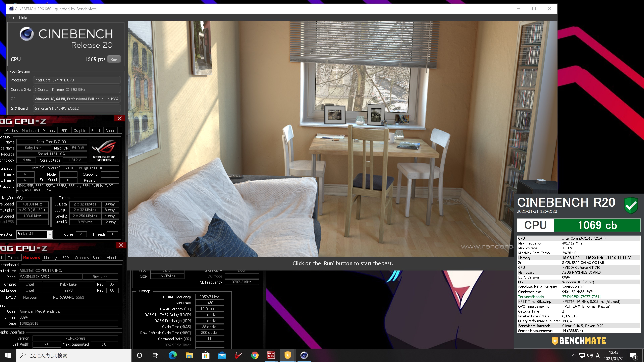Screen dimensions: 644x362
Task: Click the GFX Board GeForce GT 710 field
Action: tap(77, 108)
